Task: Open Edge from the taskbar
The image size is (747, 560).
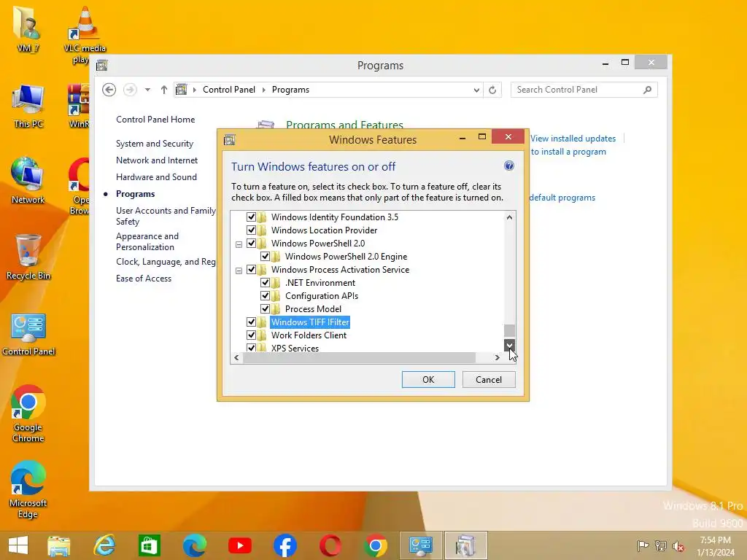Action: pyautogui.click(x=194, y=545)
